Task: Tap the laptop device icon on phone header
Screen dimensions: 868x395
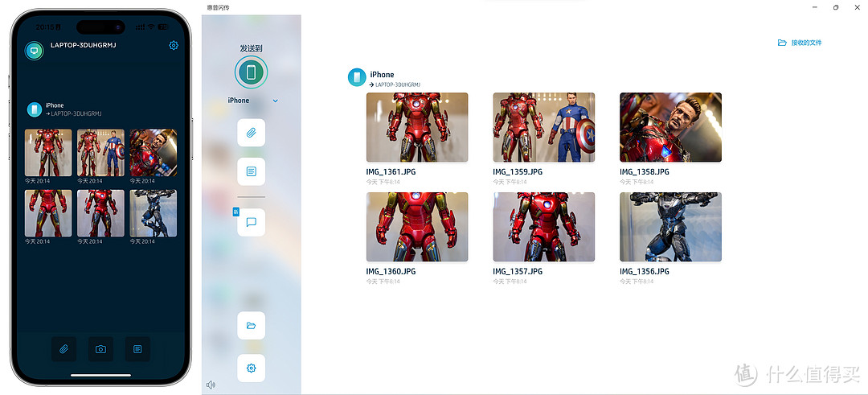Action: click(35, 51)
